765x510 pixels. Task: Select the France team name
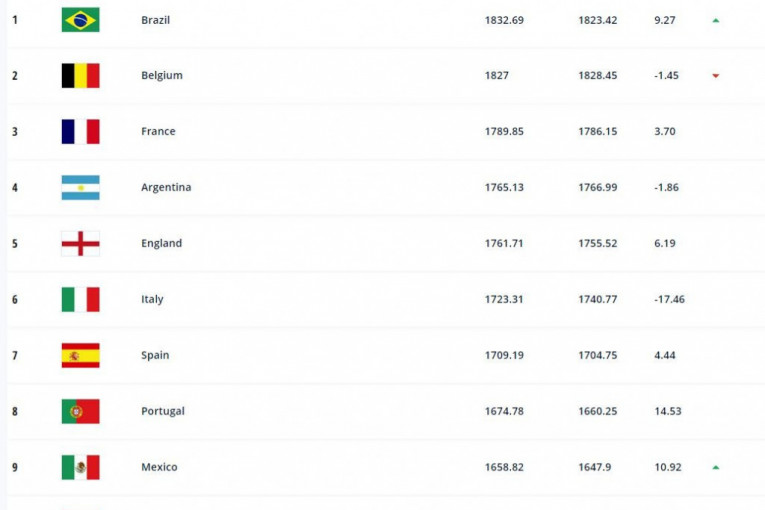pyautogui.click(x=158, y=132)
